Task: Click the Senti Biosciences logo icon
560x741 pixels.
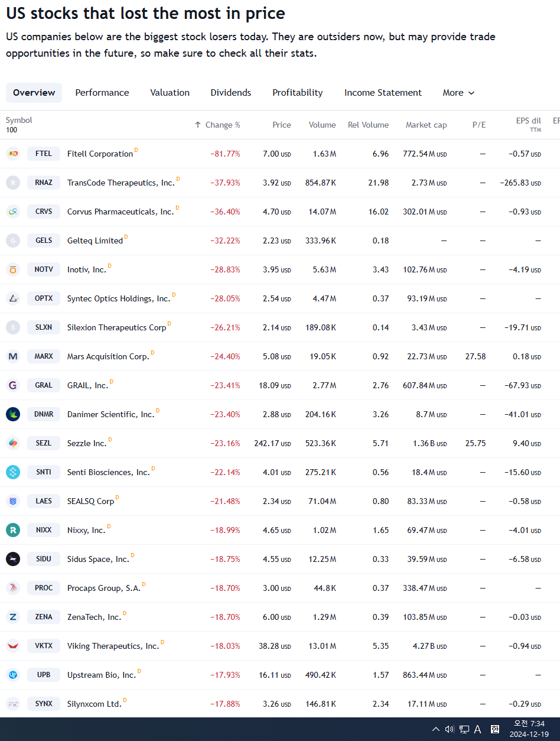Action: coord(13,472)
